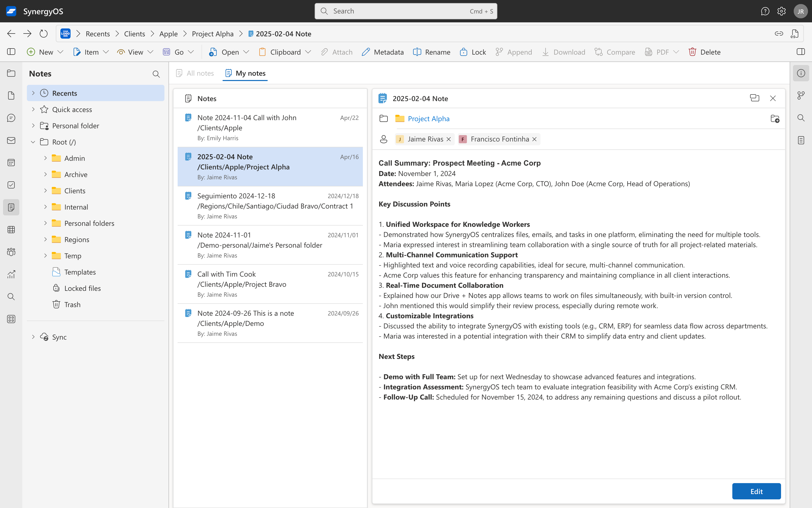Viewport: 812px width, 508px height.
Task: Toggle the left sidebar panel icon
Action: (x=11, y=52)
